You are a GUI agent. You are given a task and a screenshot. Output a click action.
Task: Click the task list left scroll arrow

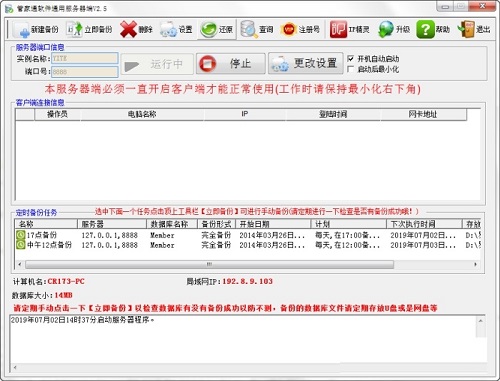pos(20,264)
